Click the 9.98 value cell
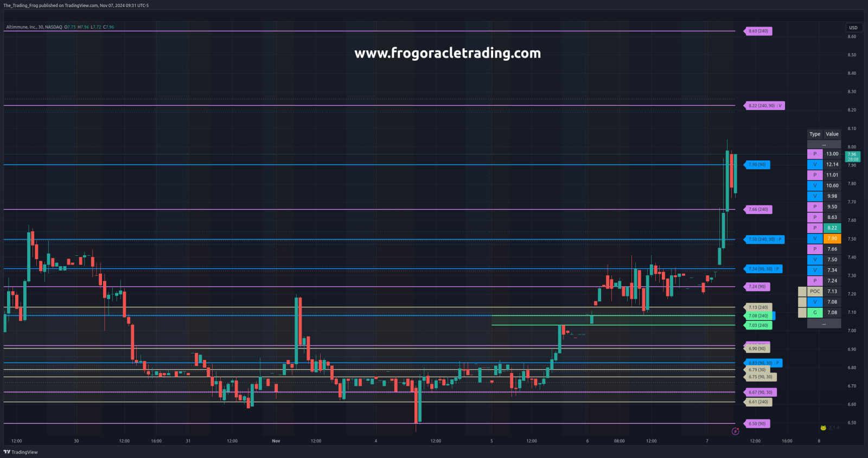This screenshot has width=868, height=458. (x=832, y=196)
